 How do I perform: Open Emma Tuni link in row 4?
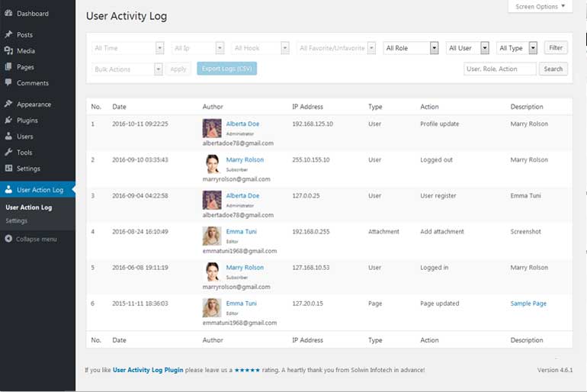pyautogui.click(x=242, y=231)
